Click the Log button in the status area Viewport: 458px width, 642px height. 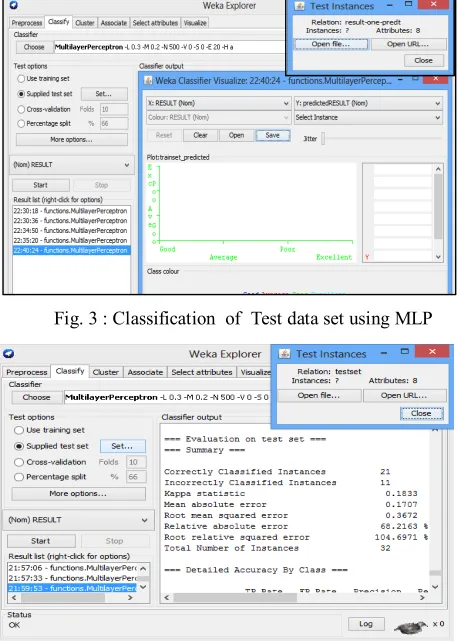pyautogui.click(x=366, y=624)
